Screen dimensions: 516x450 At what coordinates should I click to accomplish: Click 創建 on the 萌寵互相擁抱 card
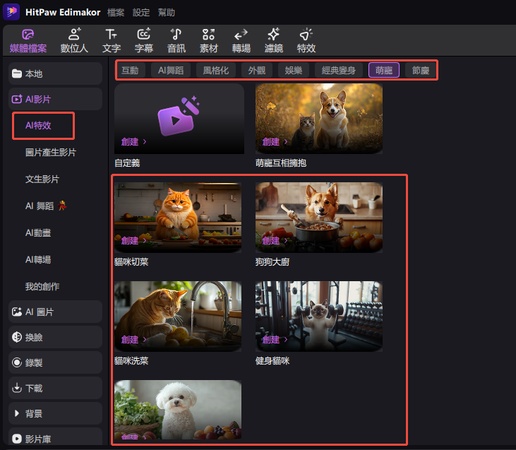275,142
